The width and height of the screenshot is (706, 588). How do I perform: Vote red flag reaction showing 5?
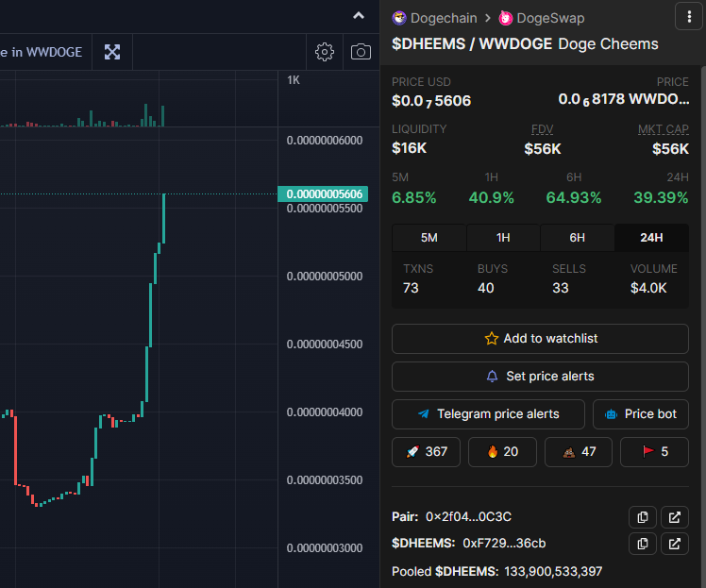[x=655, y=452]
